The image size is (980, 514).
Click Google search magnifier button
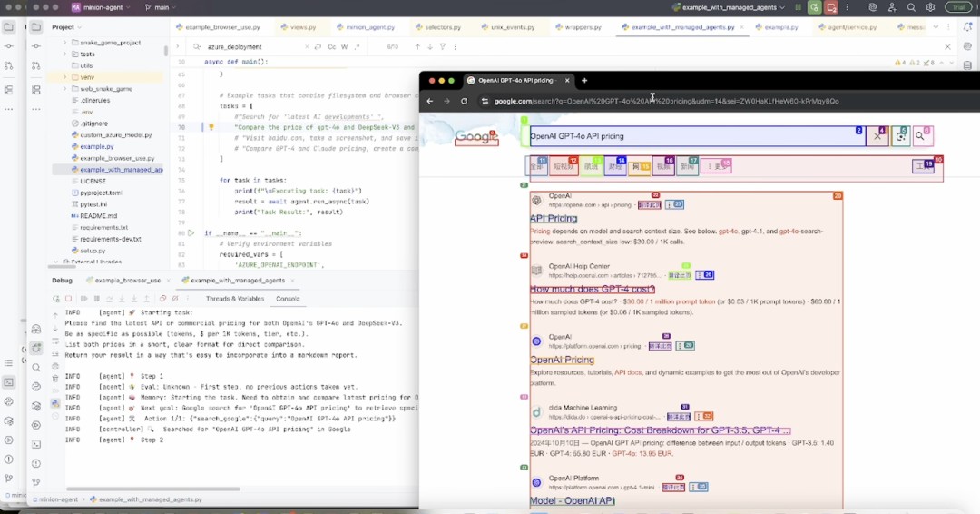tap(920, 136)
